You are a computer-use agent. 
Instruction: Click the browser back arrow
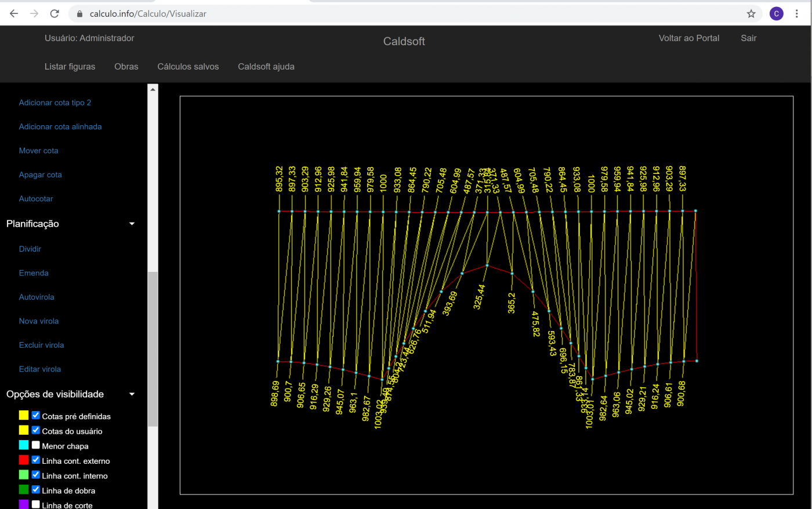pyautogui.click(x=14, y=13)
